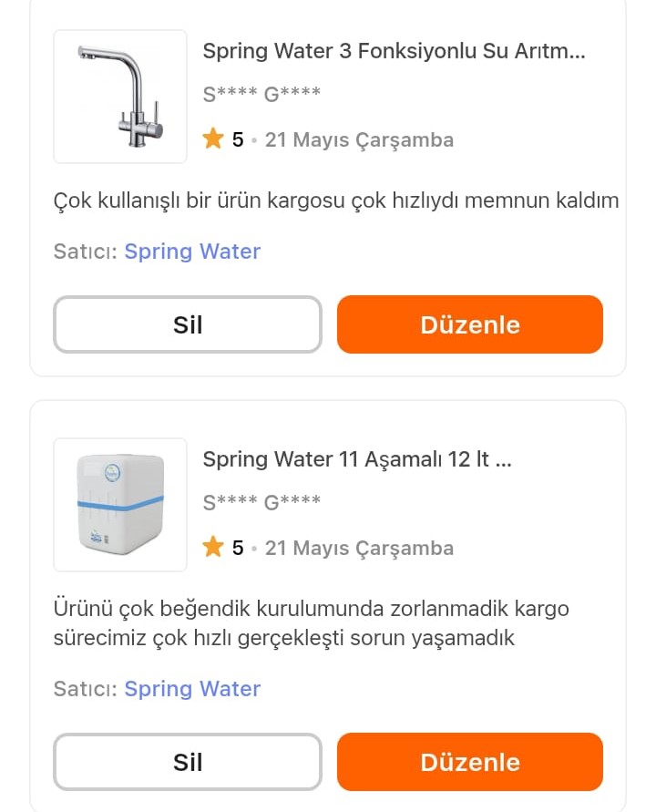Select first review's S**** G**** reviewer name
The height and width of the screenshot is (812, 656).
[x=261, y=94]
